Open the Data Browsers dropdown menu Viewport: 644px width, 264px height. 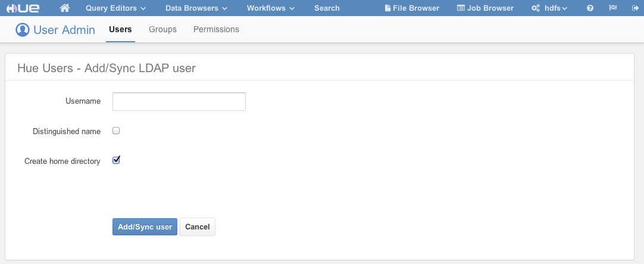[x=196, y=8]
